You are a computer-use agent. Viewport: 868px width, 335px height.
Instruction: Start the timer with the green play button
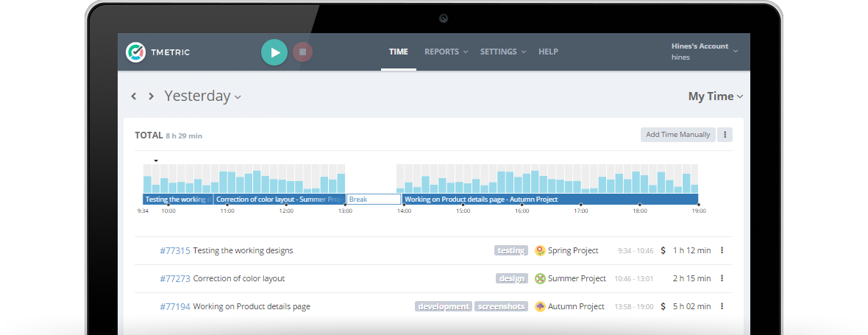(274, 52)
